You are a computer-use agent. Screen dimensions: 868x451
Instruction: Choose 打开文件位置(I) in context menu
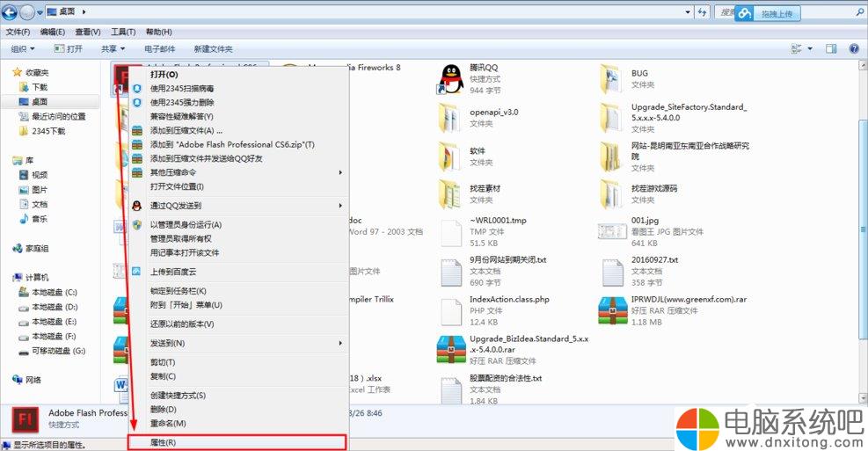(x=238, y=186)
